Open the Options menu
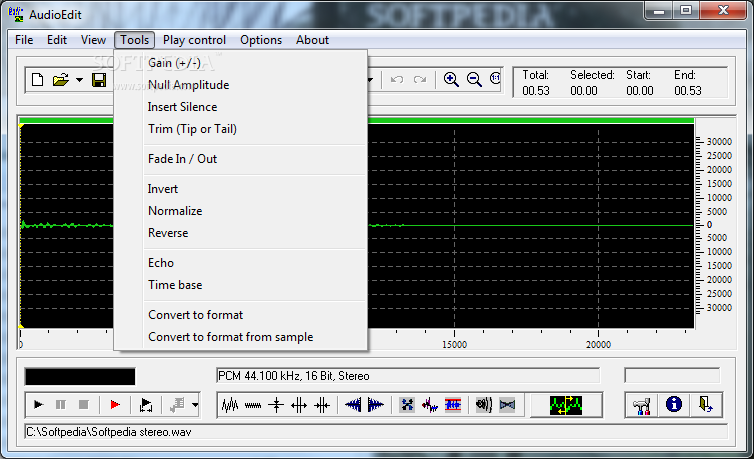This screenshot has width=754, height=459. click(x=261, y=40)
